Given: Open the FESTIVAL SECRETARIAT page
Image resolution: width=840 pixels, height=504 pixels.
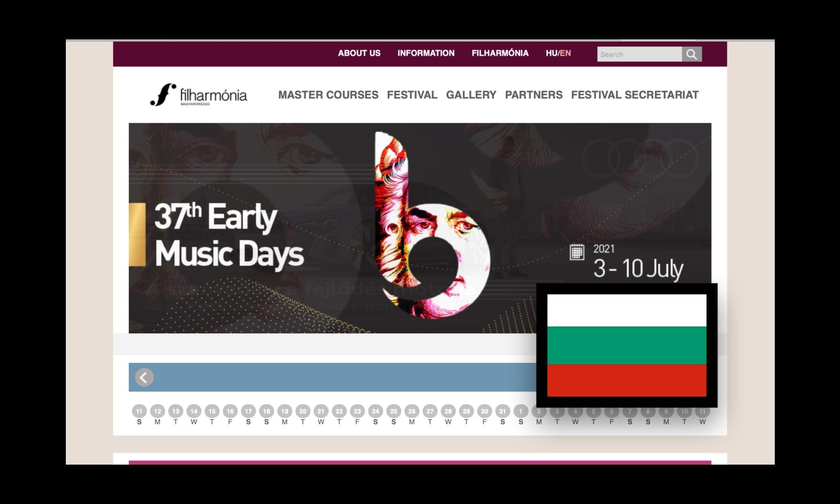Looking at the screenshot, I should [x=635, y=95].
